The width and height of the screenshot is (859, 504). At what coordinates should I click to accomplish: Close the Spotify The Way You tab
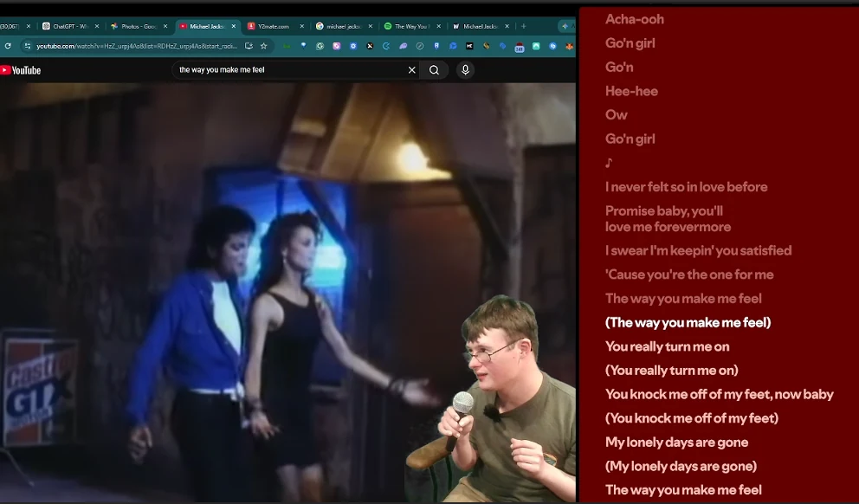(439, 26)
